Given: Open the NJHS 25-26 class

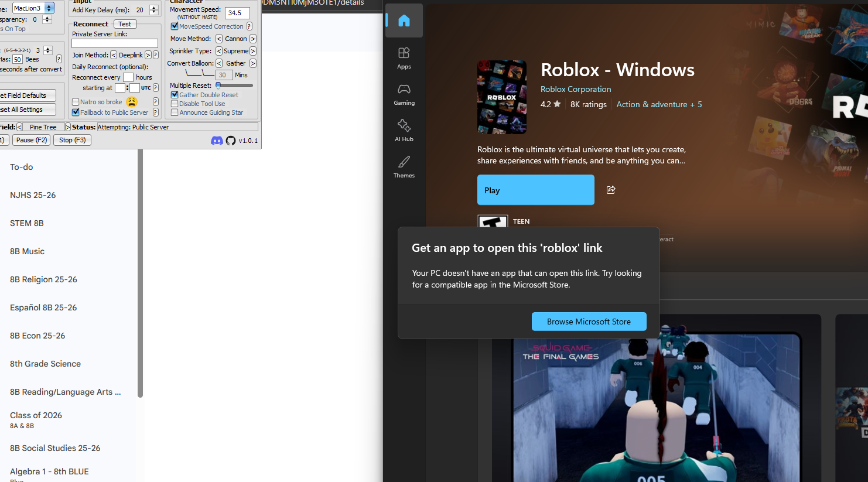Looking at the screenshot, I should [33, 195].
